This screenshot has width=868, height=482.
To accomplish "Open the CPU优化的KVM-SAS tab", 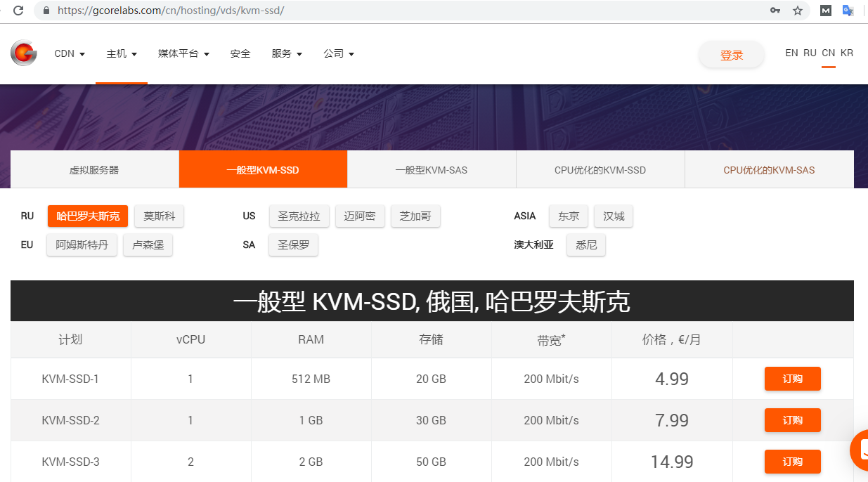I will pyautogui.click(x=769, y=169).
